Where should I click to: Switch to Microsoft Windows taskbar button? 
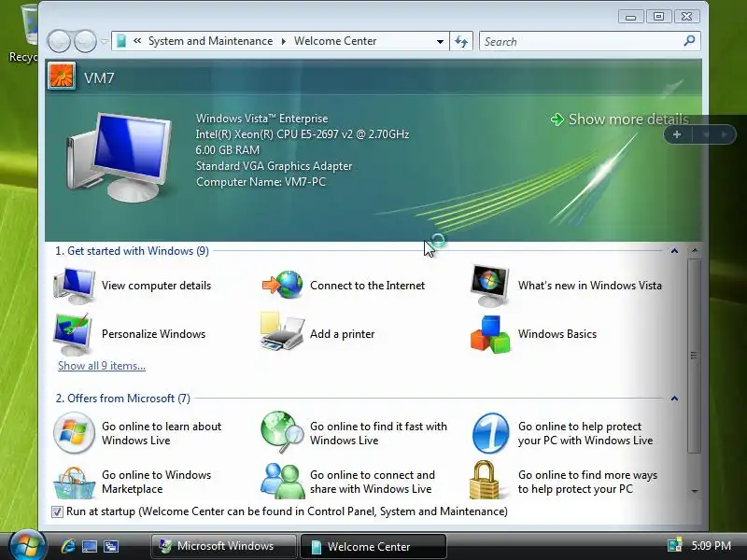[223, 546]
